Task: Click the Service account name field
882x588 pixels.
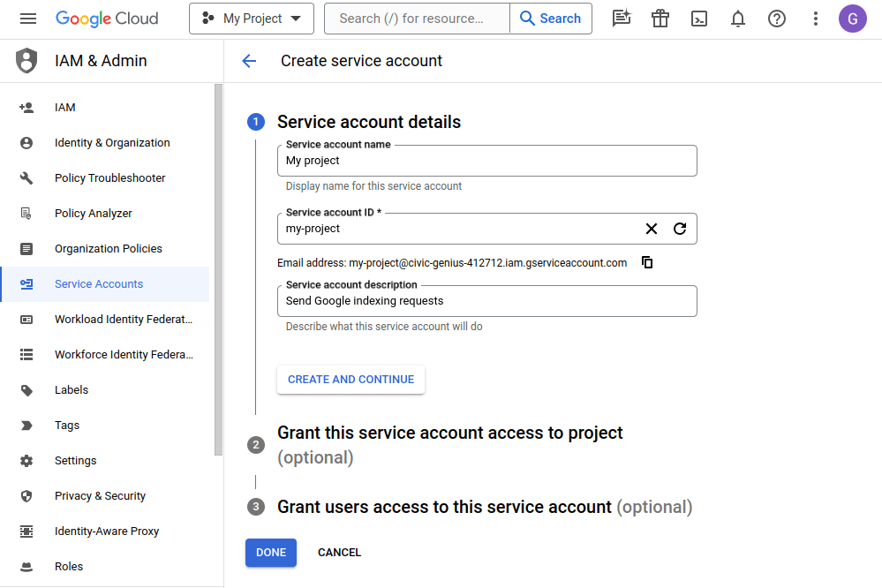Action: click(x=487, y=161)
